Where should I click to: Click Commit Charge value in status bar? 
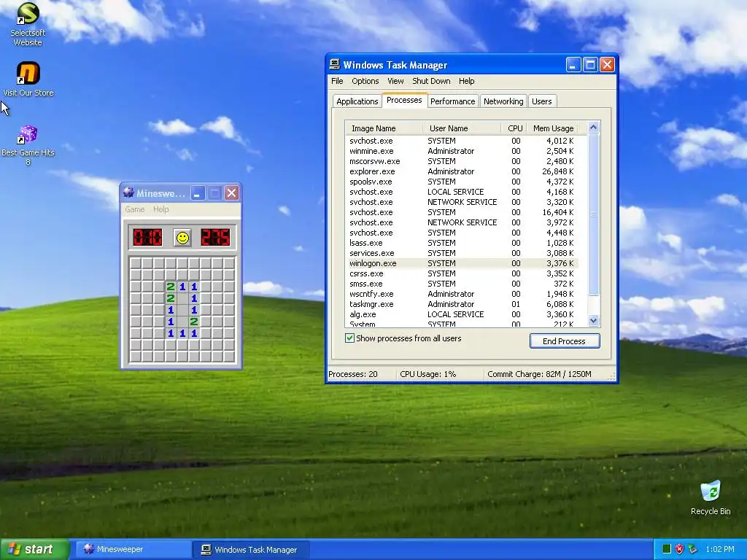(x=539, y=374)
